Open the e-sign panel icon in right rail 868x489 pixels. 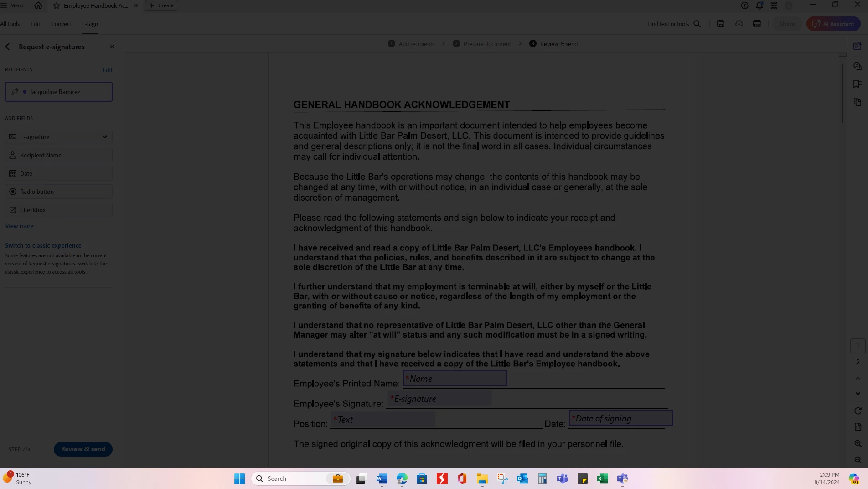point(858,46)
